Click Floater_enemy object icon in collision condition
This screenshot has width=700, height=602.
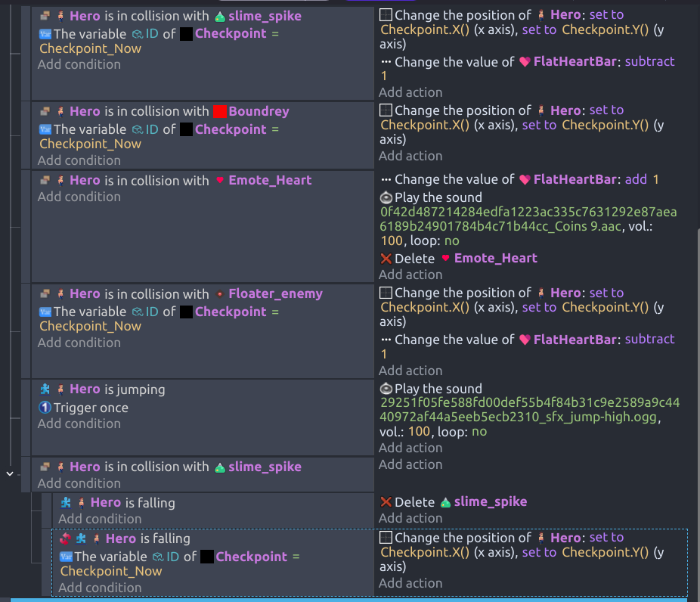(220, 294)
